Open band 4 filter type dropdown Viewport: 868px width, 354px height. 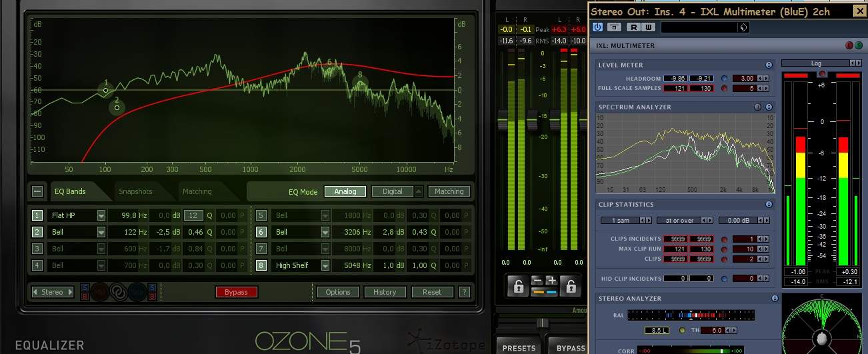coord(101,265)
